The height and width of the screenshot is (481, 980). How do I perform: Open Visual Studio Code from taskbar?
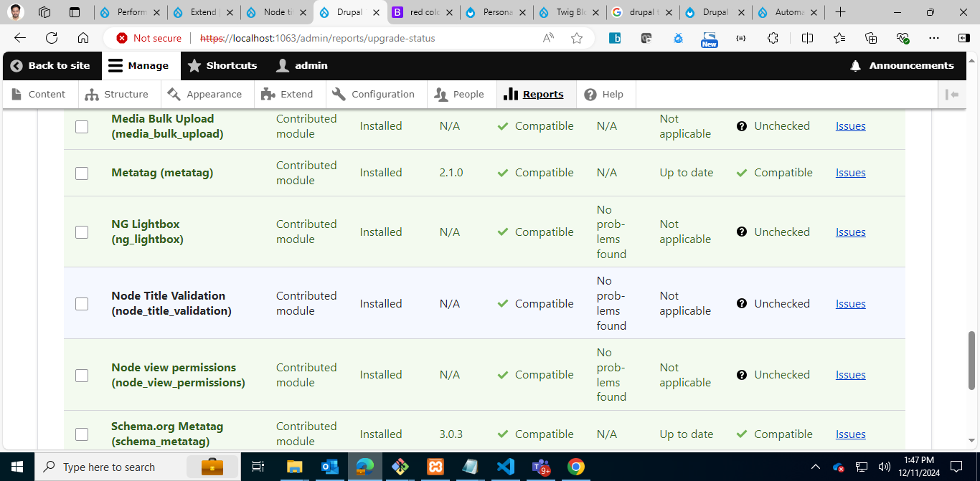(x=506, y=467)
